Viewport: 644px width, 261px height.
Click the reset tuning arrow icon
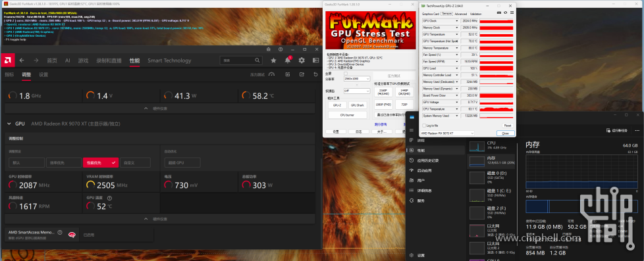tap(315, 74)
